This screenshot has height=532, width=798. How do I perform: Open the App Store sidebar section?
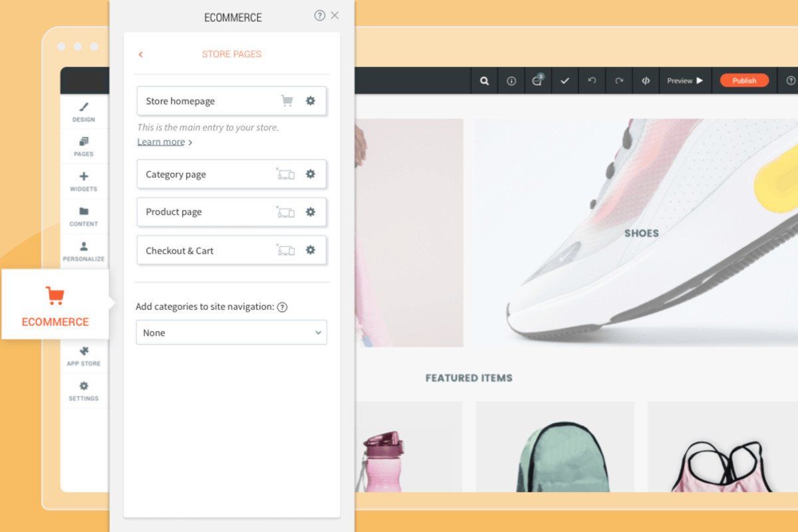84,356
